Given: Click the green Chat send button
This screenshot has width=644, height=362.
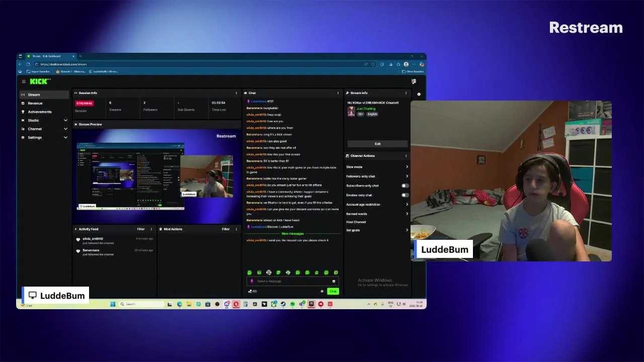Looking at the screenshot, I should (x=333, y=291).
